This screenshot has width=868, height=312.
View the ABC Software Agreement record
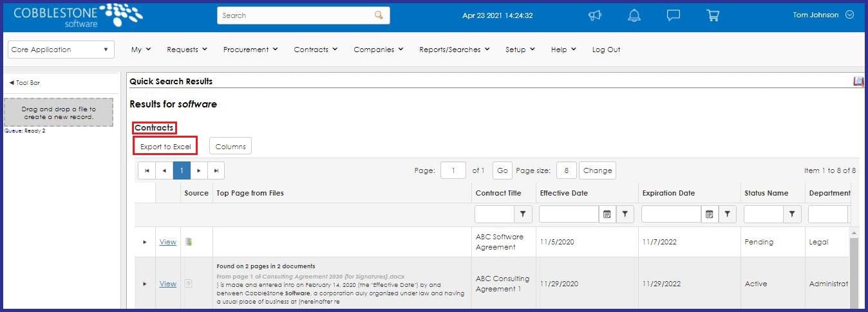click(x=168, y=242)
